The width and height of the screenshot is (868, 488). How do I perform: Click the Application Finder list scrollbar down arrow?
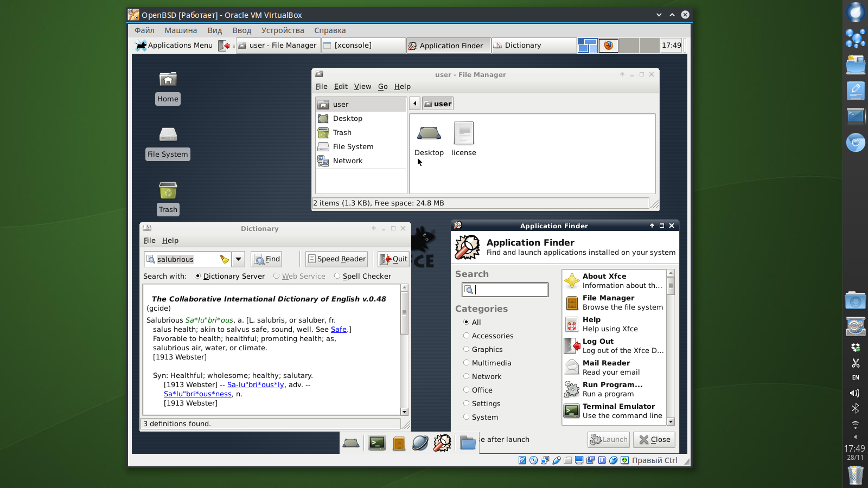pos(671,421)
